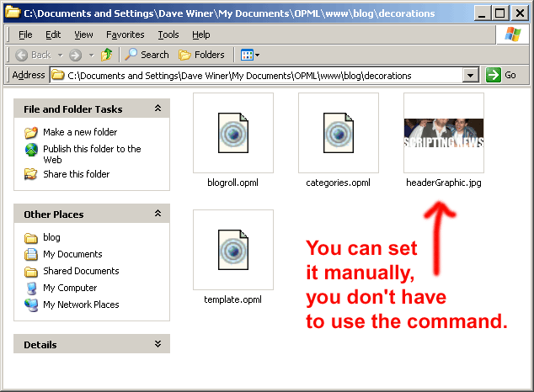This screenshot has width=534, height=392.
Task: Click the headerGraphic.jpg thumbnail
Action: pyautogui.click(x=444, y=133)
